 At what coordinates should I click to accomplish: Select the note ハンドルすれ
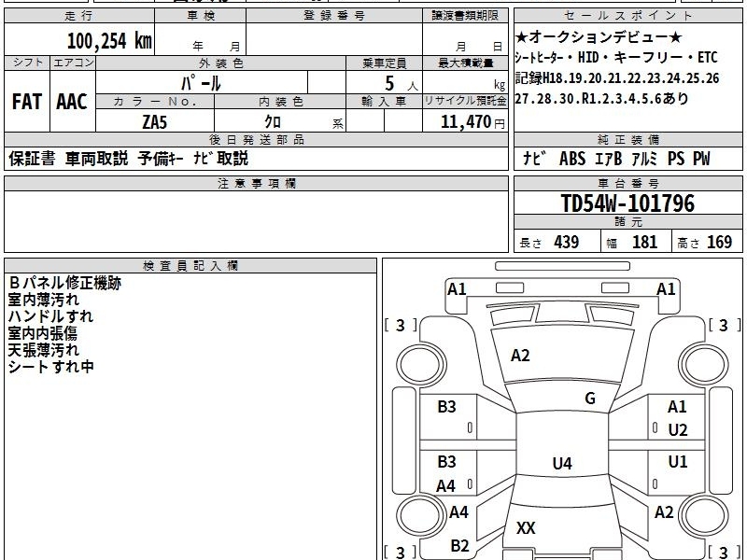(50, 316)
